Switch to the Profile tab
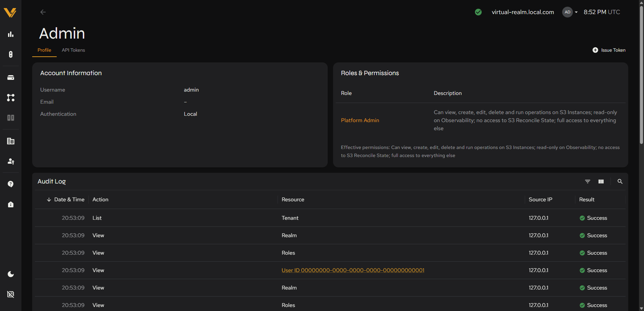 click(44, 50)
